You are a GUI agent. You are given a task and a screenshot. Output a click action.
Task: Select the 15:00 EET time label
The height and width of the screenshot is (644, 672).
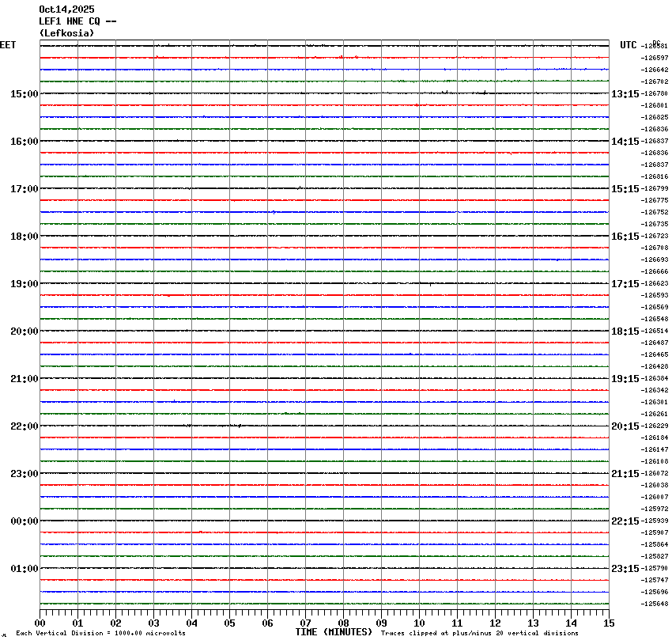click(24, 94)
